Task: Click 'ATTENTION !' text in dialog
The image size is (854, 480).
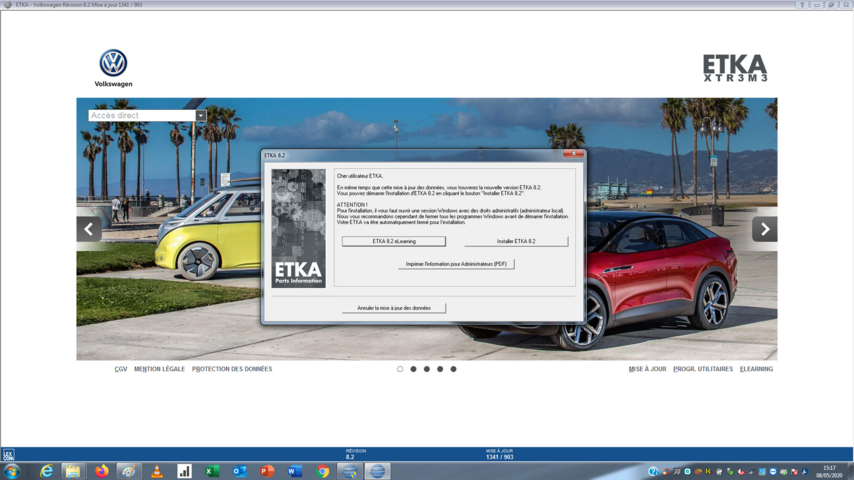Action: pyautogui.click(x=352, y=205)
